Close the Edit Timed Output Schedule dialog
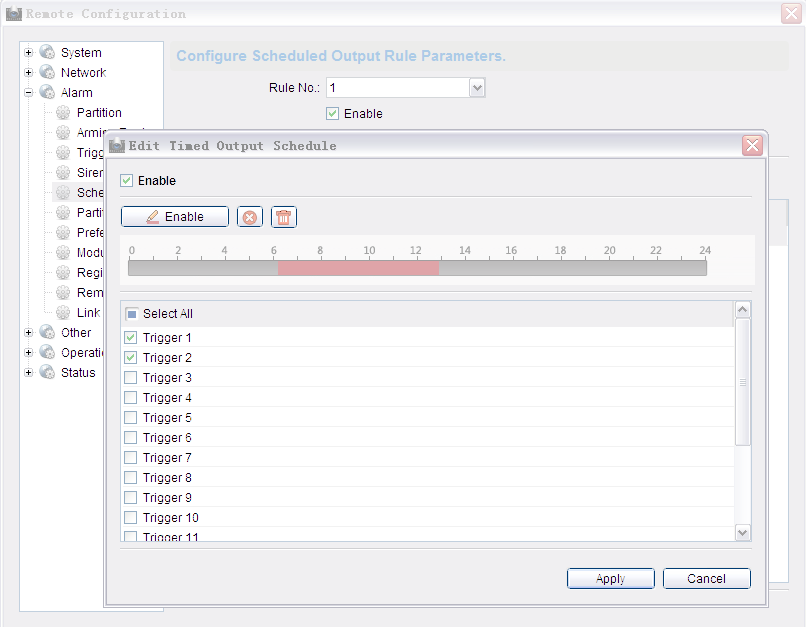 pos(753,146)
